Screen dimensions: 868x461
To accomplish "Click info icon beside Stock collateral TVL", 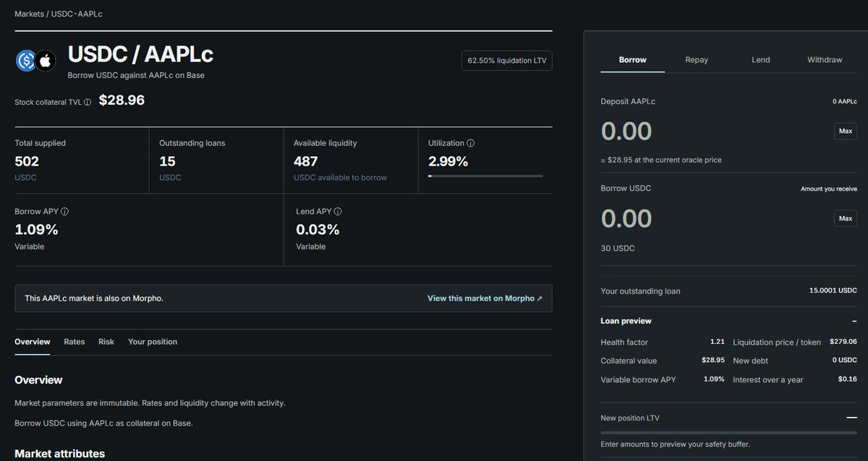I will pyautogui.click(x=88, y=103).
